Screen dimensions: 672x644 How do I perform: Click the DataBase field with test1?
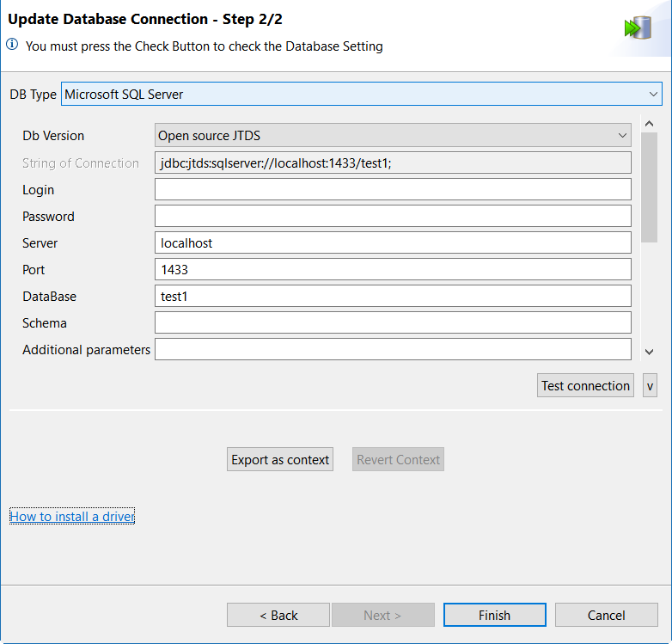(393, 296)
